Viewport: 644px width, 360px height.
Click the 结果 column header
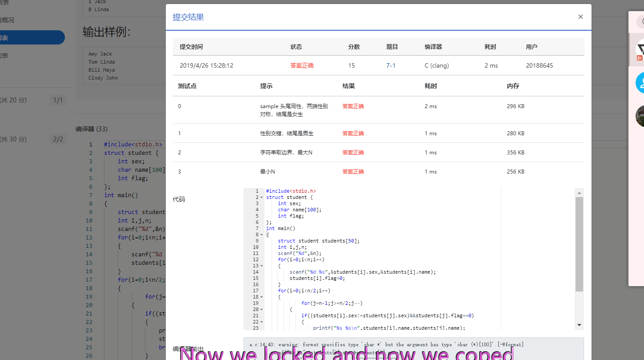tap(348, 86)
